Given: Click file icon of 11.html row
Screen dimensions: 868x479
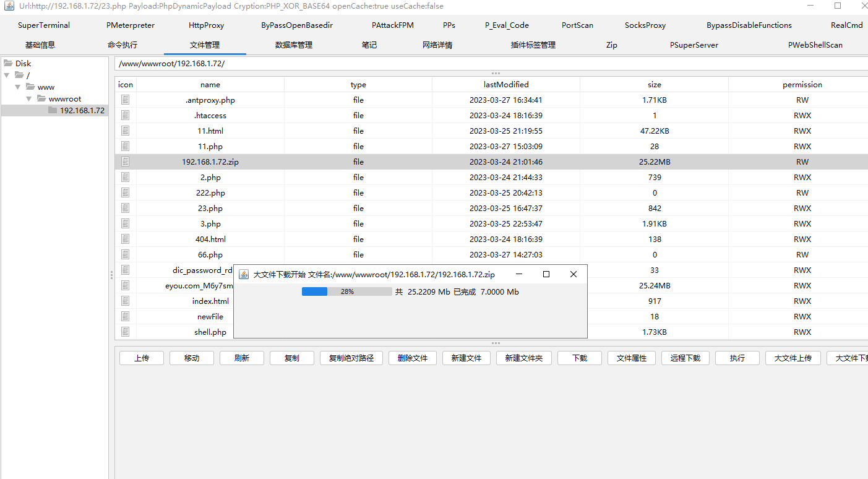Looking at the screenshot, I should tap(126, 131).
